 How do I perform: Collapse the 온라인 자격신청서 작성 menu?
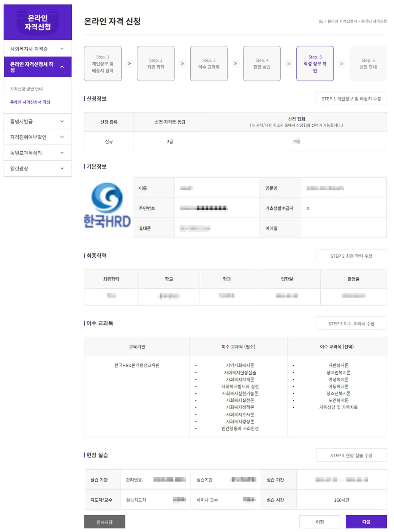coord(38,67)
